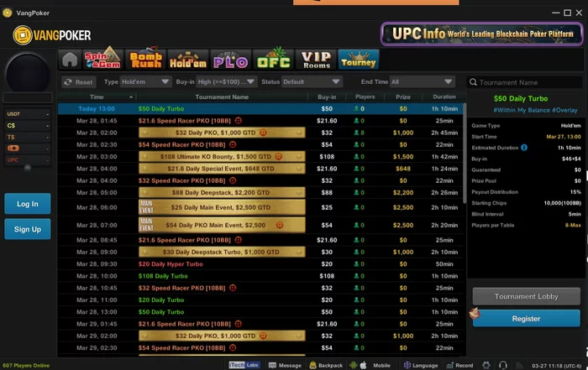
Task: Click the VangPoker logo
Action: pos(52,35)
